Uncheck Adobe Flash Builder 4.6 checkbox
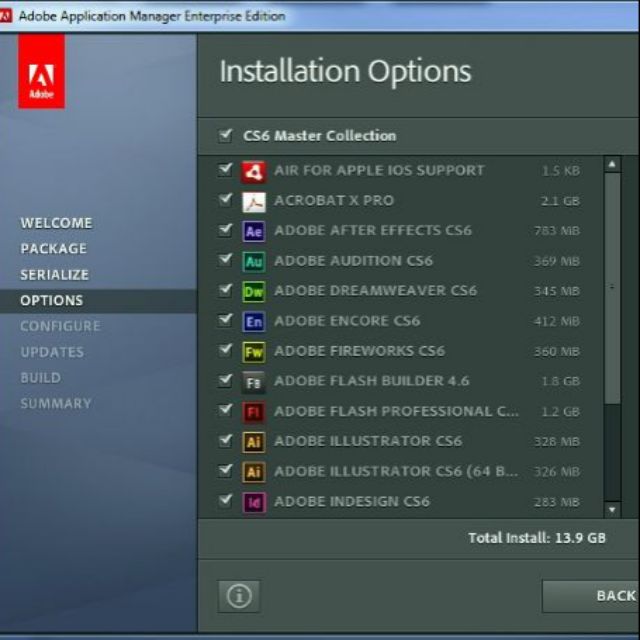 225,380
